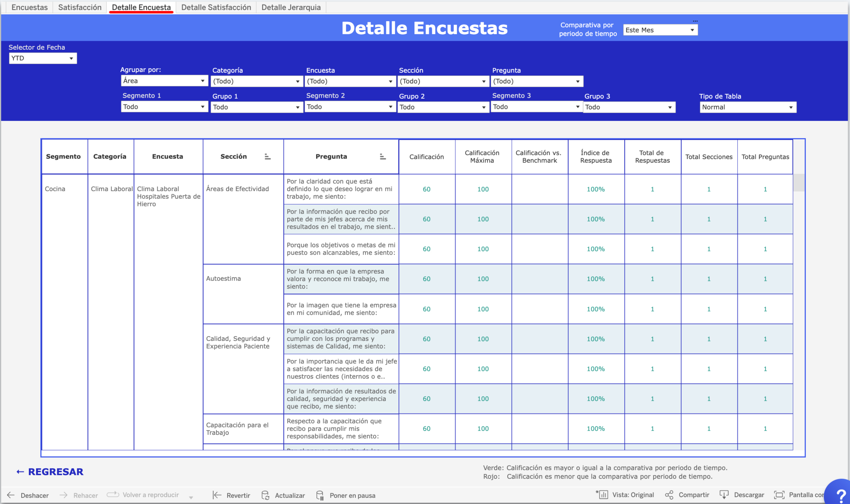Open the Segmento 1 dropdown
The image size is (850, 504).
[164, 107]
